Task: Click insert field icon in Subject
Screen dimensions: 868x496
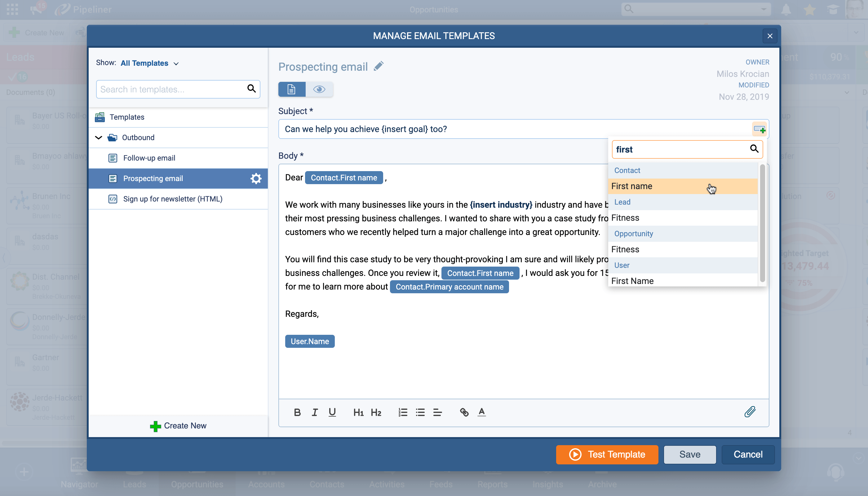Action: pos(759,130)
